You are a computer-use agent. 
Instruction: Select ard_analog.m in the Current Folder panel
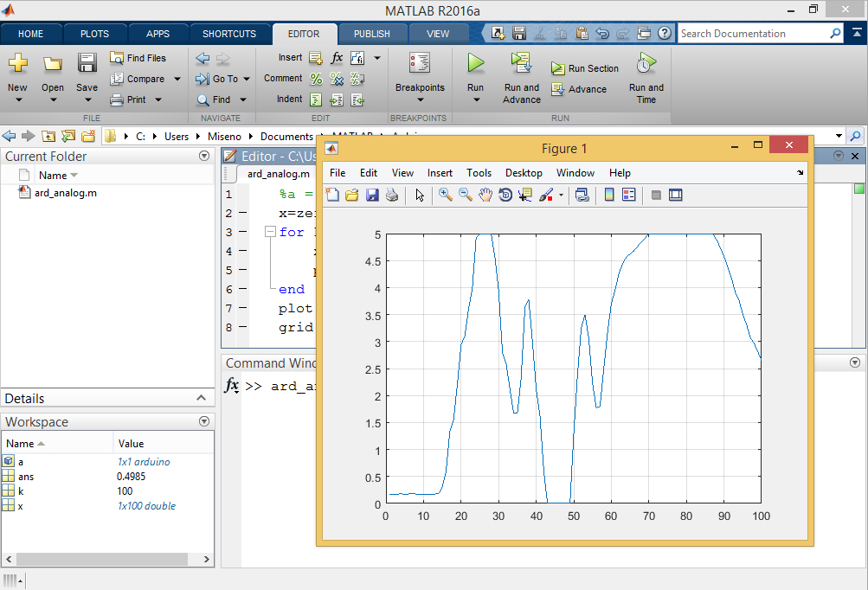click(x=65, y=193)
